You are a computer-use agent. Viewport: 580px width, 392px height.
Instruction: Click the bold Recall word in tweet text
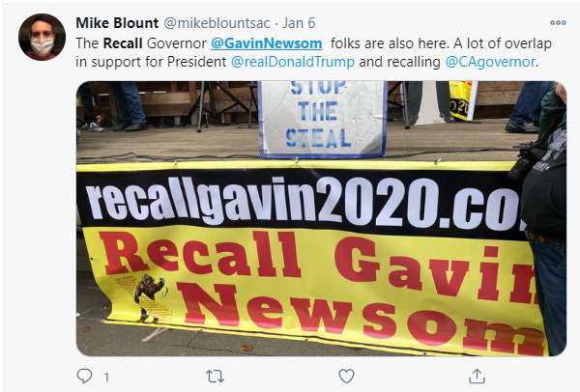point(123,43)
